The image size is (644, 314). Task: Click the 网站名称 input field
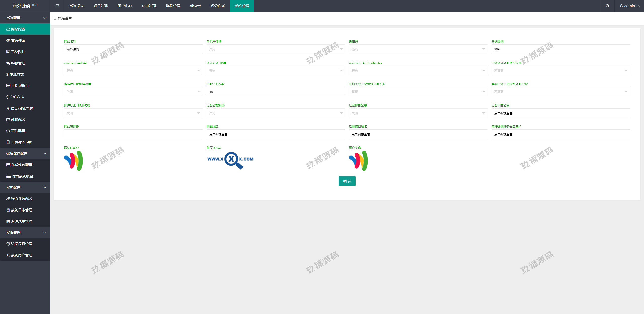click(x=133, y=49)
